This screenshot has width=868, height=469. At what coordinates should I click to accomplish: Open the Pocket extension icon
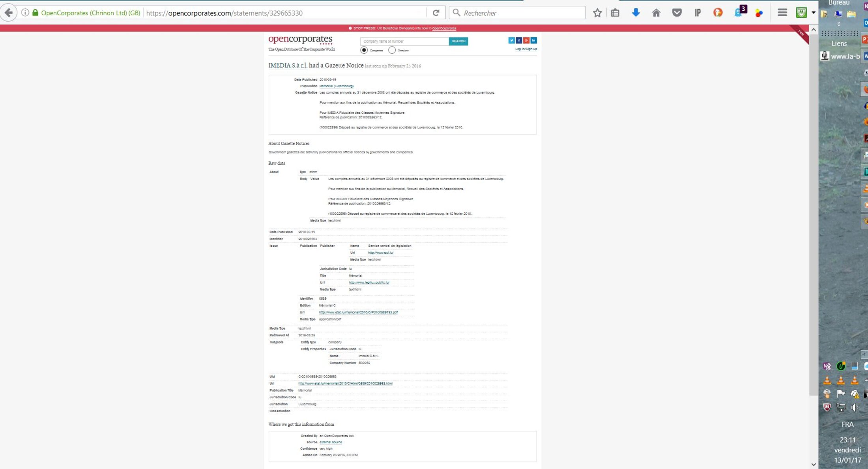click(x=677, y=13)
